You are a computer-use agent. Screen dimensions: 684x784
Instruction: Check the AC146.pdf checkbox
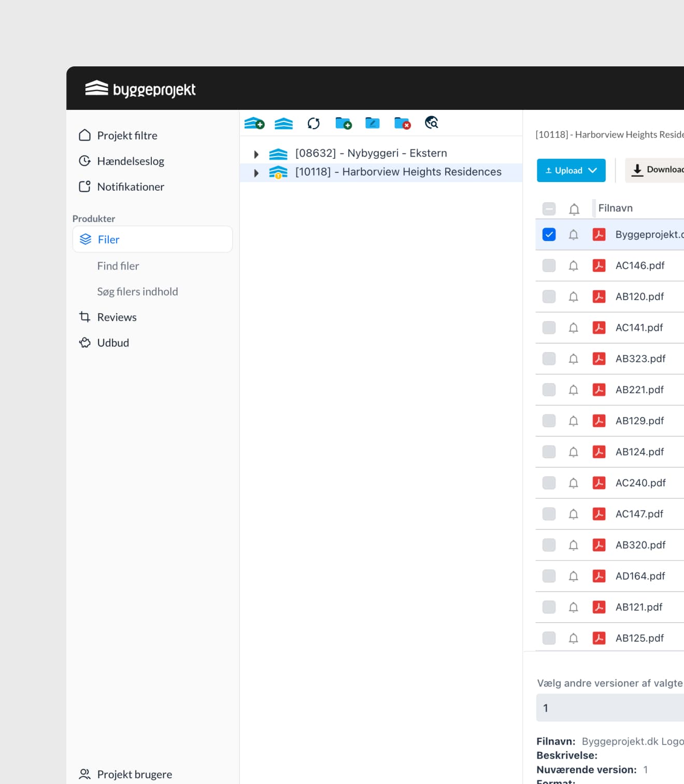pyautogui.click(x=549, y=265)
